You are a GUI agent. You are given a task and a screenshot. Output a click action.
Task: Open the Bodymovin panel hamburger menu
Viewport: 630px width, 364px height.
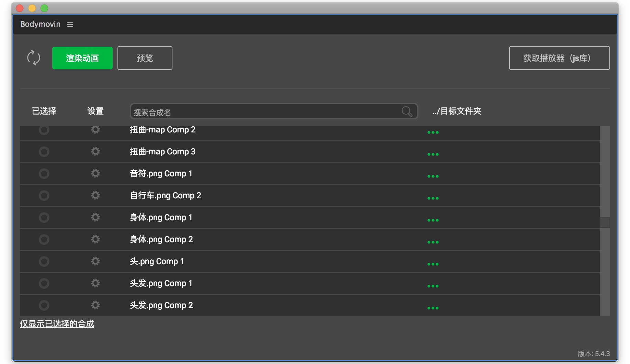[x=70, y=24]
